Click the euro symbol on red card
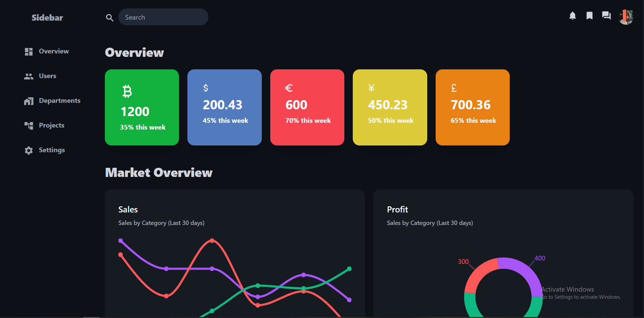Screen dimensions: 644x318 289,88
